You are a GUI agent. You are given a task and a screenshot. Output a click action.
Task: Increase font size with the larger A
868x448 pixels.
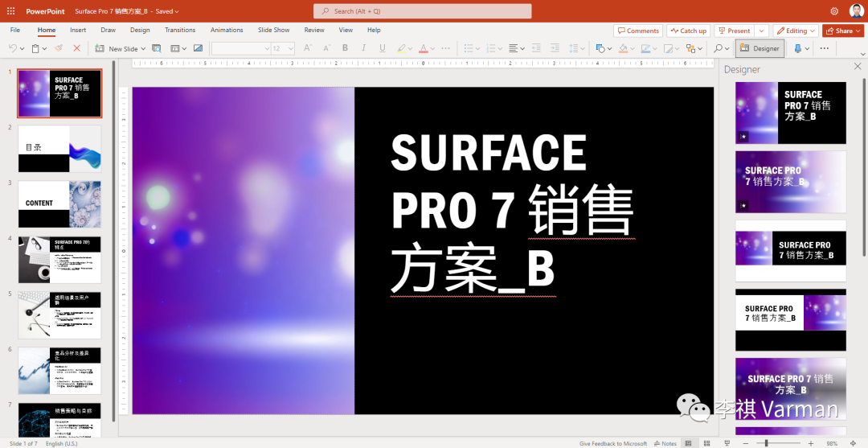point(308,49)
